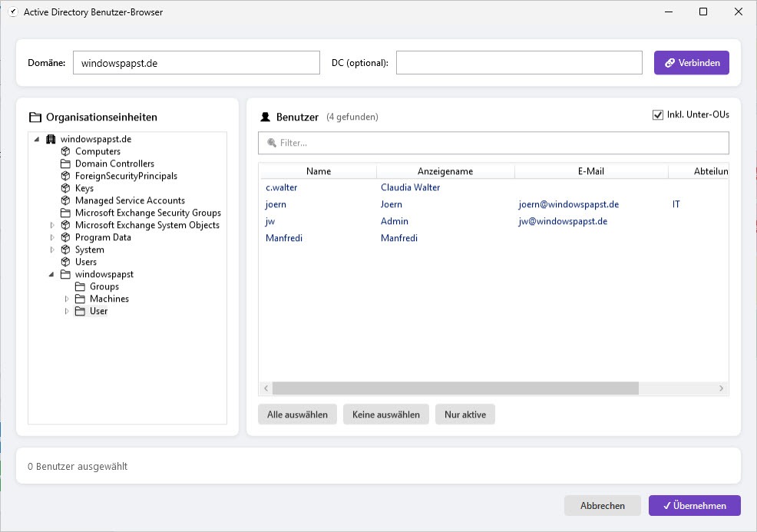The width and height of the screenshot is (757, 532).
Task: Click the Keys container icon
Action: coord(66,188)
